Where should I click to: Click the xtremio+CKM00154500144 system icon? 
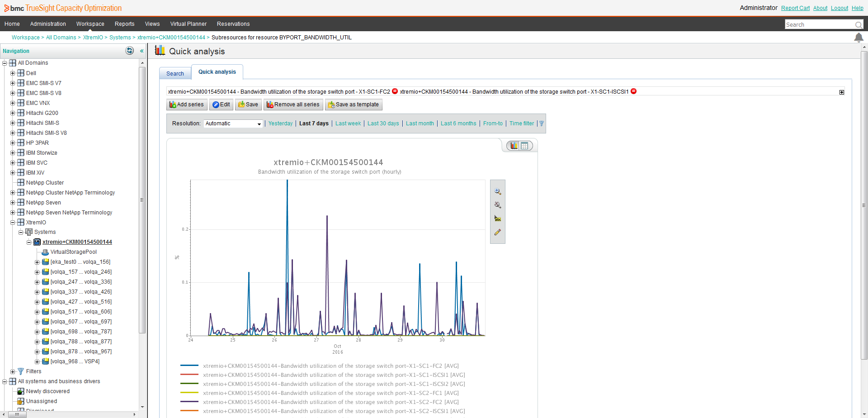click(37, 242)
